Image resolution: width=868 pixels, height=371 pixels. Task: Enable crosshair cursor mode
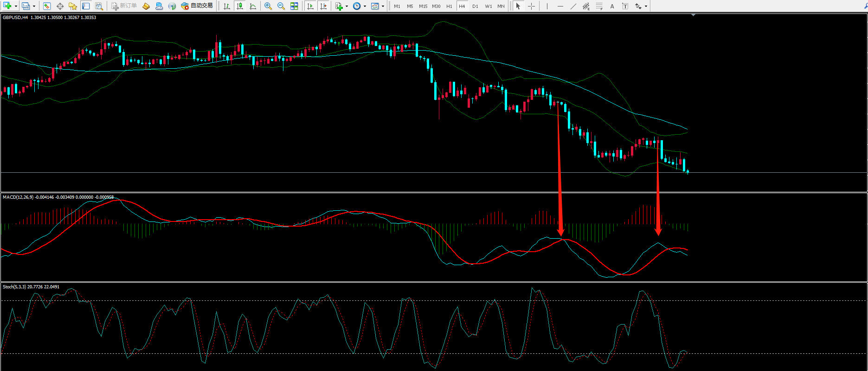click(532, 6)
